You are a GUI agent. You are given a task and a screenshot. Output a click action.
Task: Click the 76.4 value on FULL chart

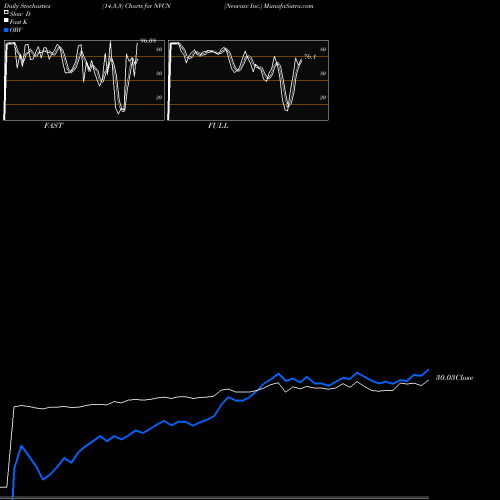tap(310, 57)
